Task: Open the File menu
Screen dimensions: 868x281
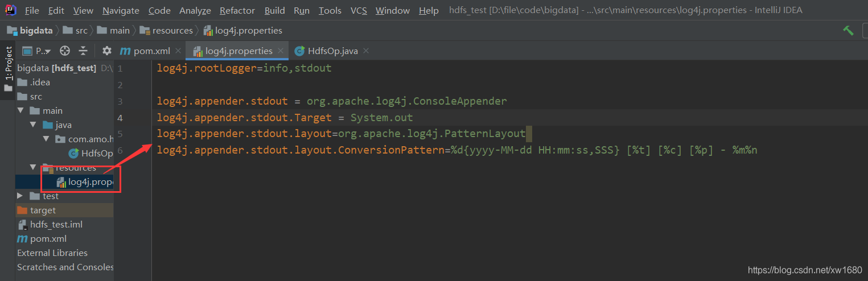Action: click(x=32, y=10)
